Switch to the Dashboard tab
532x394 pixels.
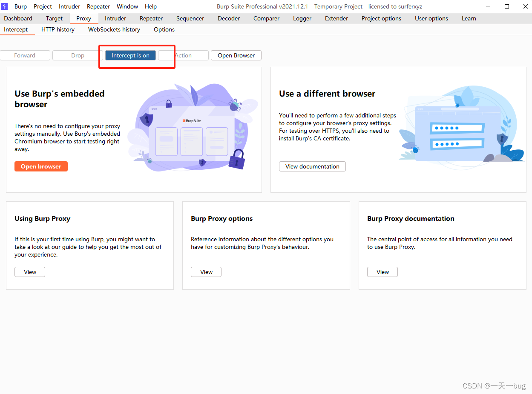[x=18, y=18]
